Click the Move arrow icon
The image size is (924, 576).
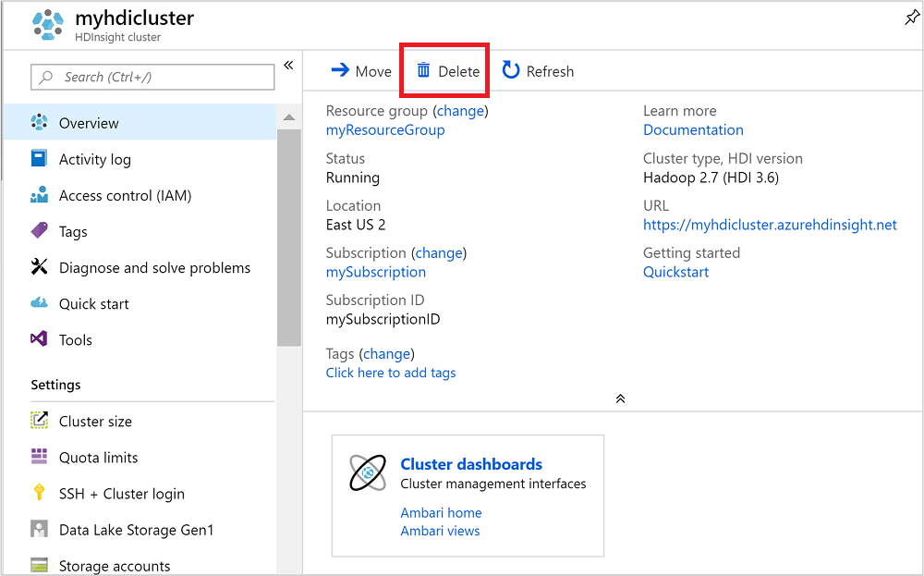(340, 70)
